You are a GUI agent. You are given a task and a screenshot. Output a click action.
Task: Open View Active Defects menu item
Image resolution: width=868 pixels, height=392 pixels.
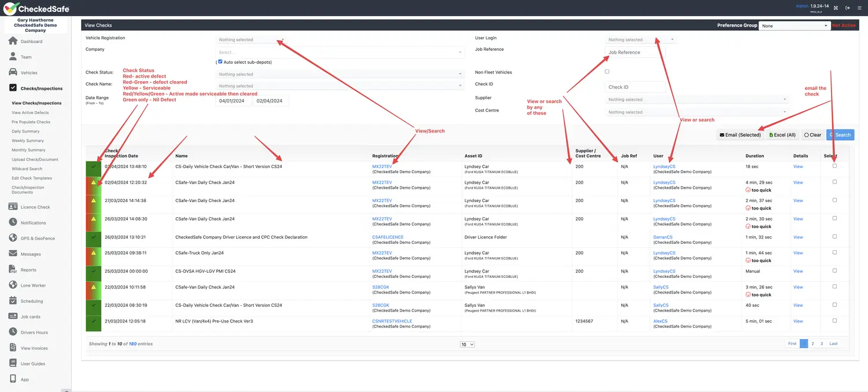click(x=30, y=113)
